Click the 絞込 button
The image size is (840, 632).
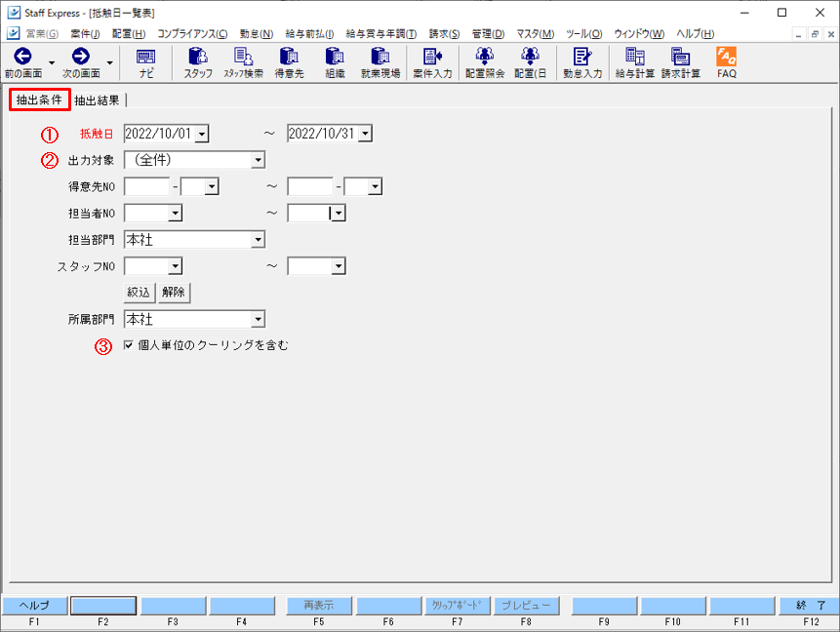pyautogui.click(x=139, y=293)
